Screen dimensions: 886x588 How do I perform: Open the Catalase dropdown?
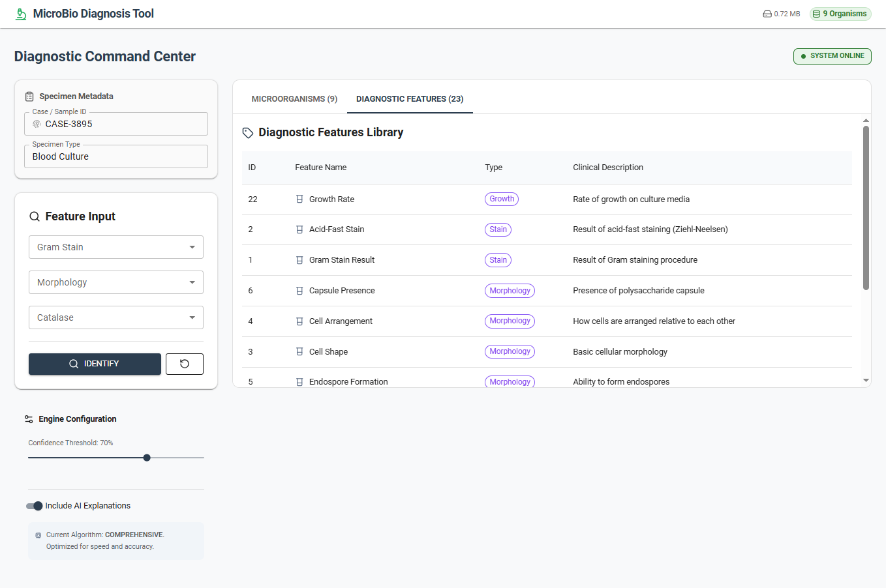(116, 317)
